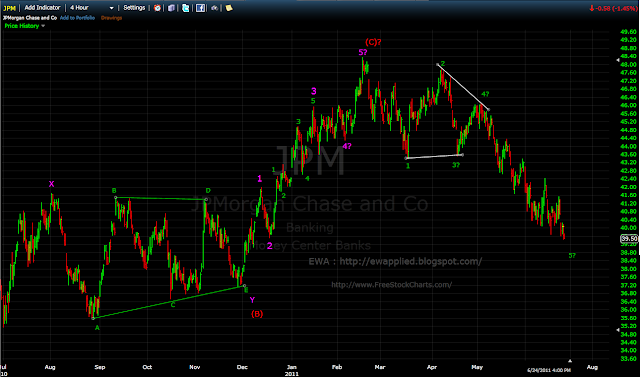Screen dimensions: 640x377
Task: Click the 3D cube layout icon
Action: click(x=171, y=8)
